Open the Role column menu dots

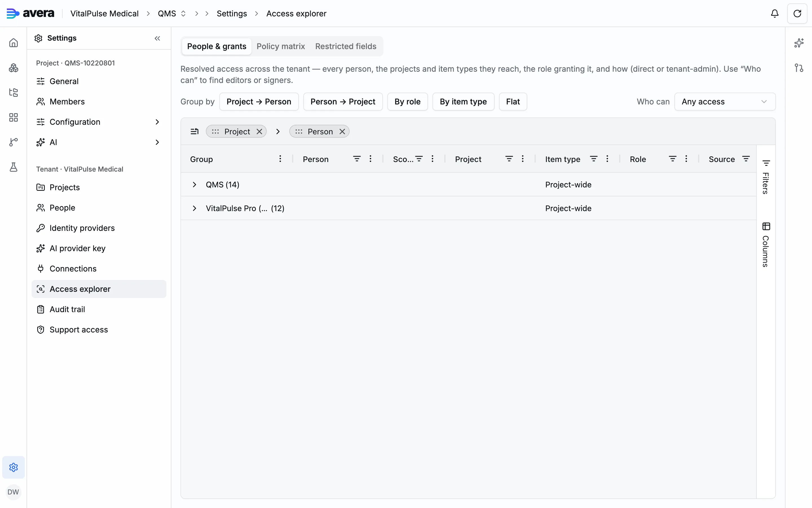[x=686, y=159]
